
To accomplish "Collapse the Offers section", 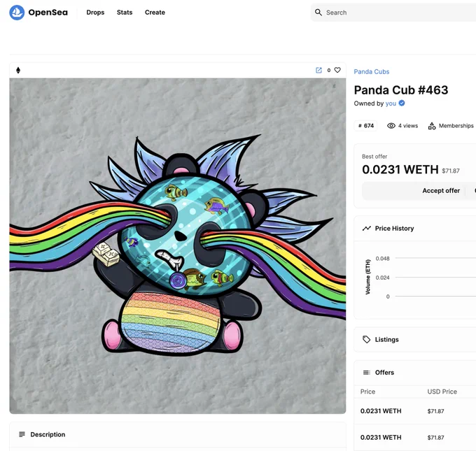I will click(415, 373).
